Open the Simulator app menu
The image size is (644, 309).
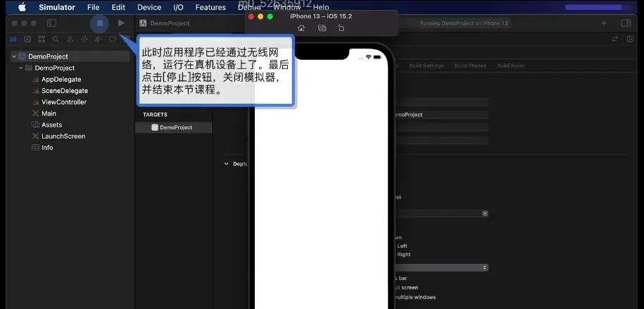(57, 8)
